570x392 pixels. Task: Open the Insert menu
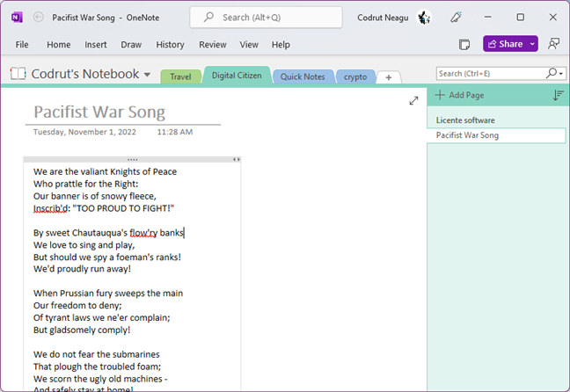[x=97, y=45]
